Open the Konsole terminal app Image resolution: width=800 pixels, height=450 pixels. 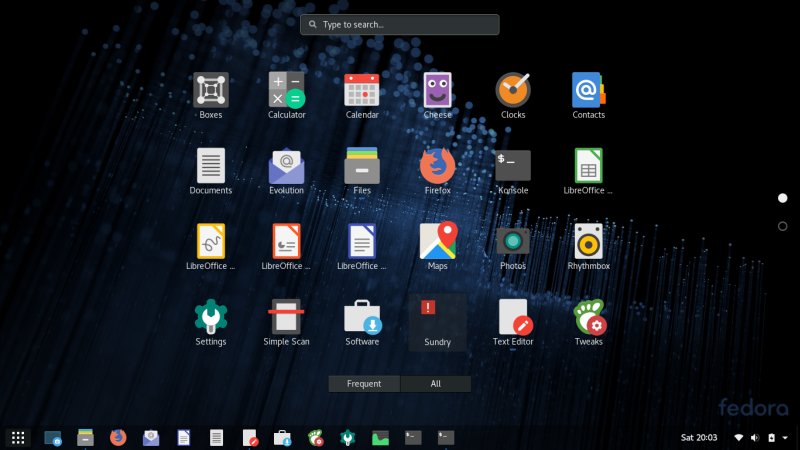click(x=513, y=171)
